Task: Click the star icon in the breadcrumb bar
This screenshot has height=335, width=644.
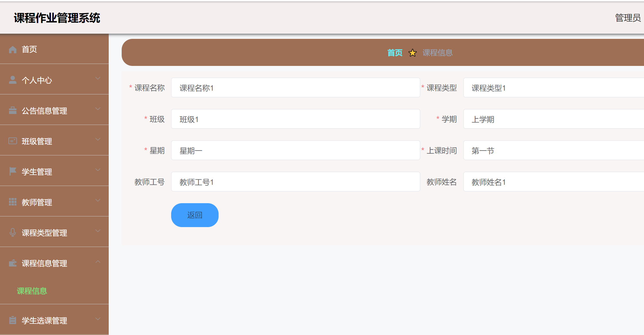Action: [x=412, y=53]
